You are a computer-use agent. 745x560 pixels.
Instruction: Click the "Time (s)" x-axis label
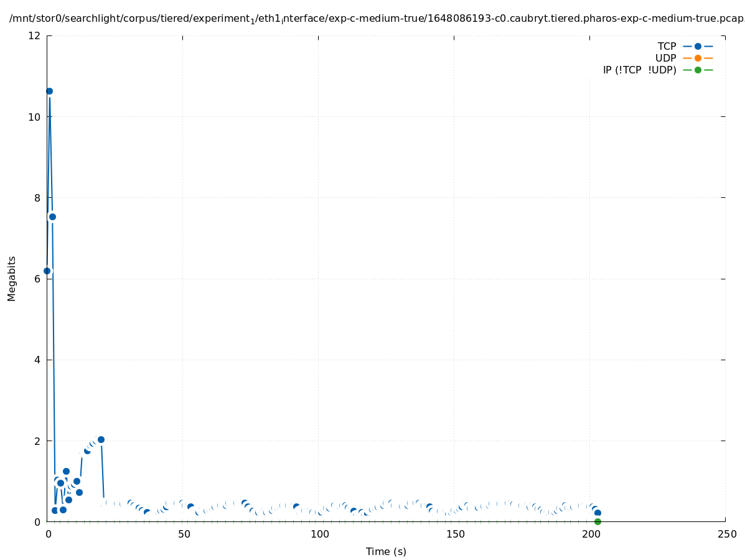click(x=386, y=551)
